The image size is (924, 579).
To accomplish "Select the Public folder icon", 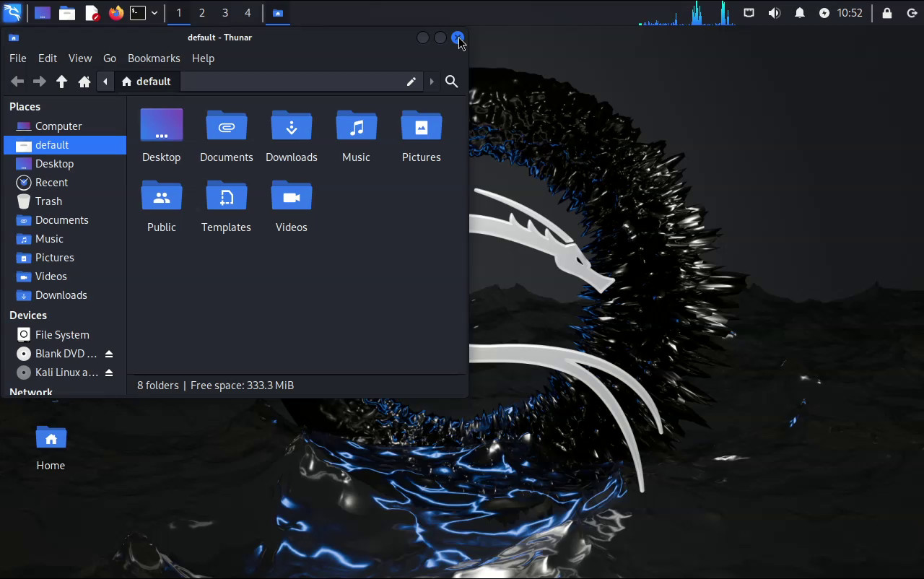I will click(162, 195).
